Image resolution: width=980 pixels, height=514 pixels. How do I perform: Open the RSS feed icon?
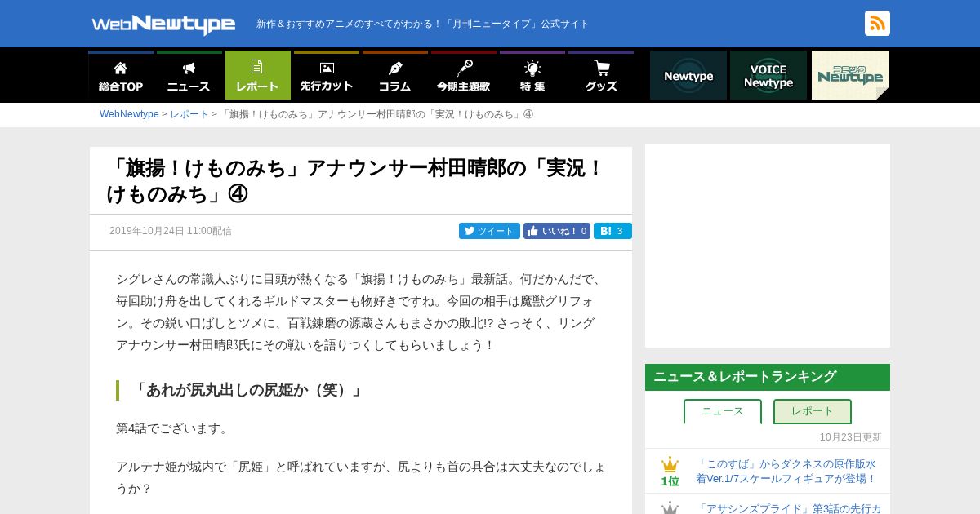(877, 24)
